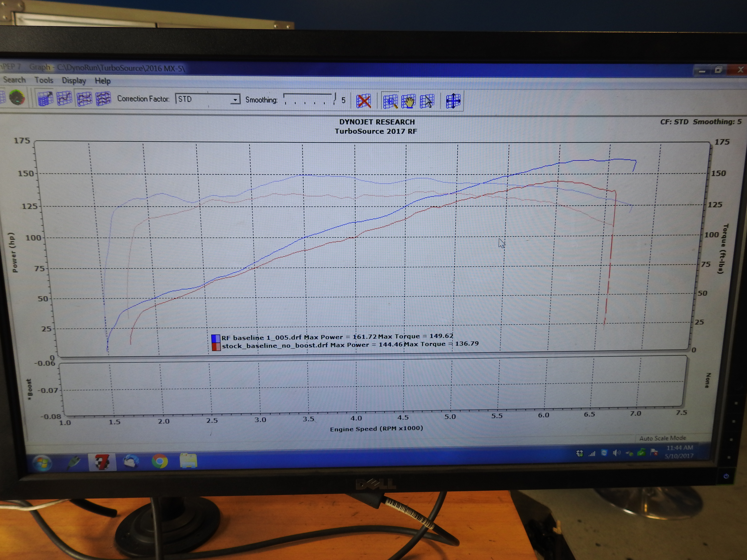Click the blue RF baseline legend swatch
Image resolution: width=747 pixels, height=560 pixels.
pyautogui.click(x=215, y=338)
